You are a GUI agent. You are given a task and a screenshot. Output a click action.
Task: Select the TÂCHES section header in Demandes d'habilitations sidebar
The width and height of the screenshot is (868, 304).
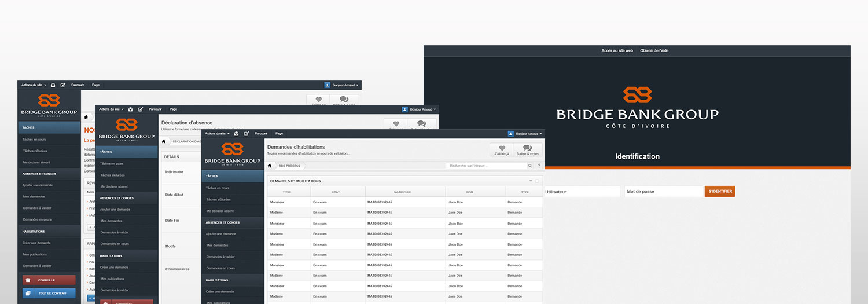point(233,176)
